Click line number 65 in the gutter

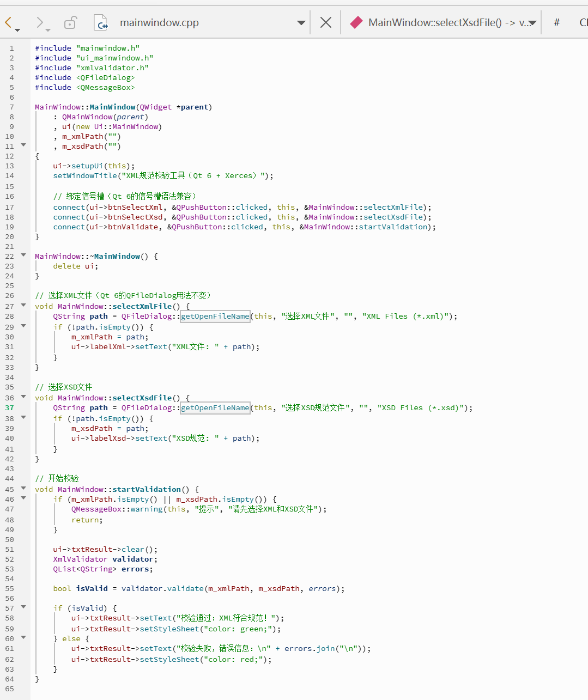[10, 689]
